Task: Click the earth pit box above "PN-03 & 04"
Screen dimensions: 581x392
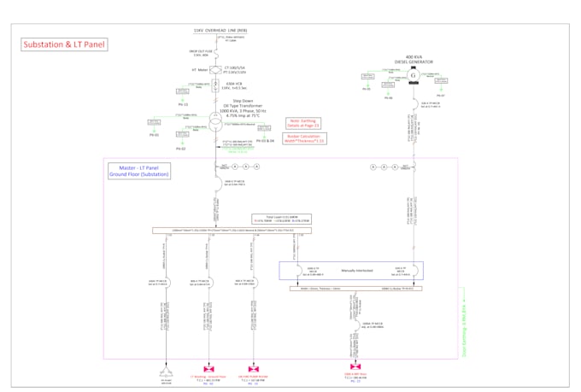Action: point(264,128)
